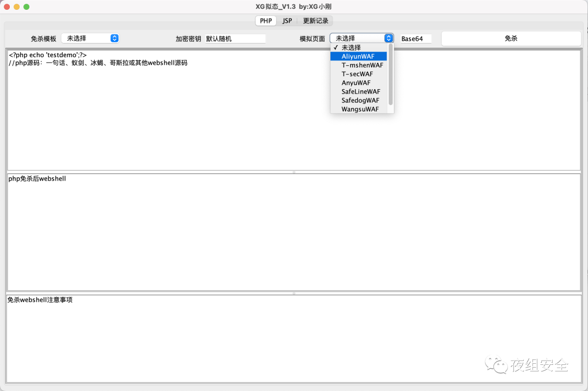Image resolution: width=588 pixels, height=391 pixels.
Task: Minimize the window with yellow button
Action: 16,7
